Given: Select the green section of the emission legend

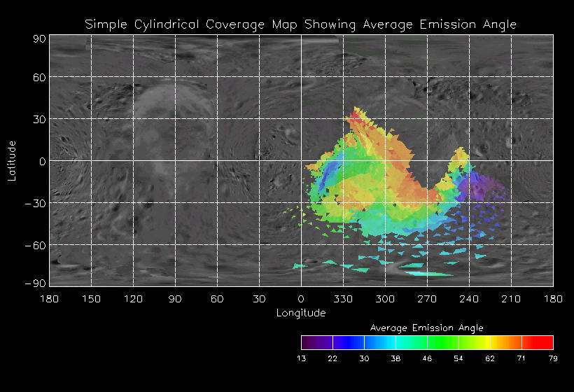Looking at the screenshot, I should tap(442, 342).
